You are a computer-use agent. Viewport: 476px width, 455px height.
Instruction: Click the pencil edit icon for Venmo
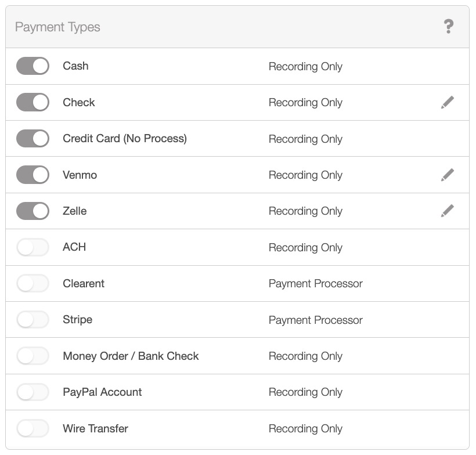(447, 175)
